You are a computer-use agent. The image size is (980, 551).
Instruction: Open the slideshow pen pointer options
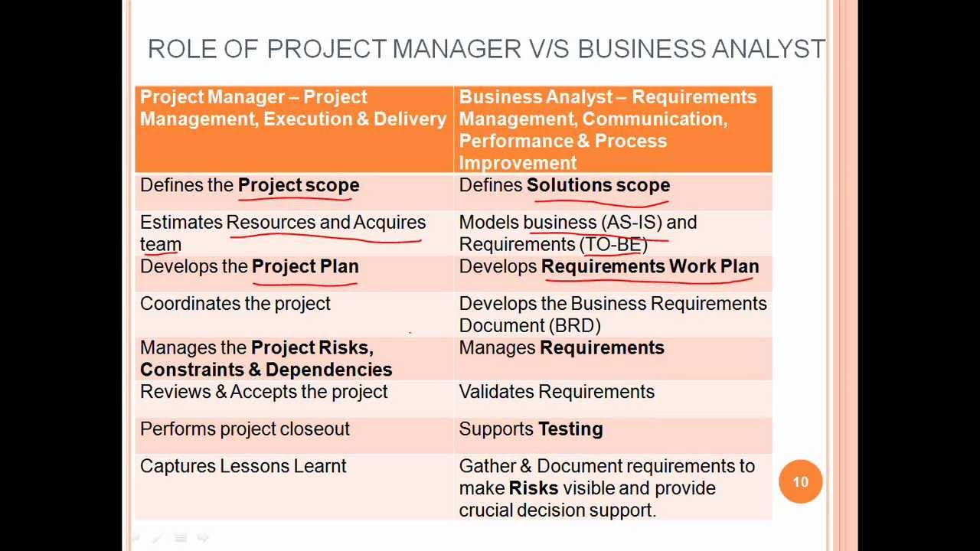click(x=157, y=538)
